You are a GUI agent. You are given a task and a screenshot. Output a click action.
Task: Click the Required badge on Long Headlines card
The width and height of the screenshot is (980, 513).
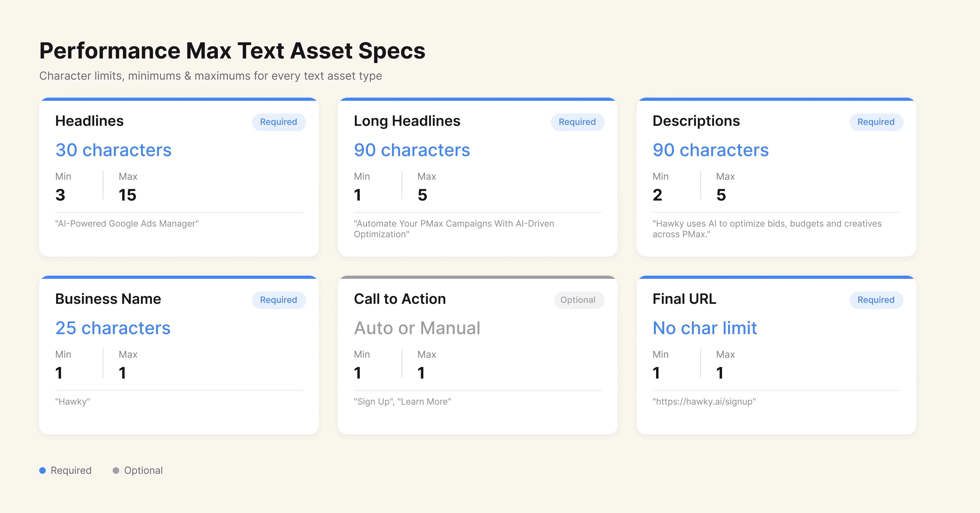(577, 122)
